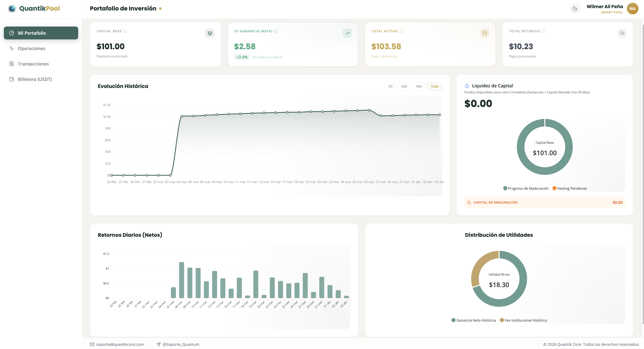This screenshot has height=349, width=644.
Task: Click the WA user avatar
Action: (x=632, y=8)
